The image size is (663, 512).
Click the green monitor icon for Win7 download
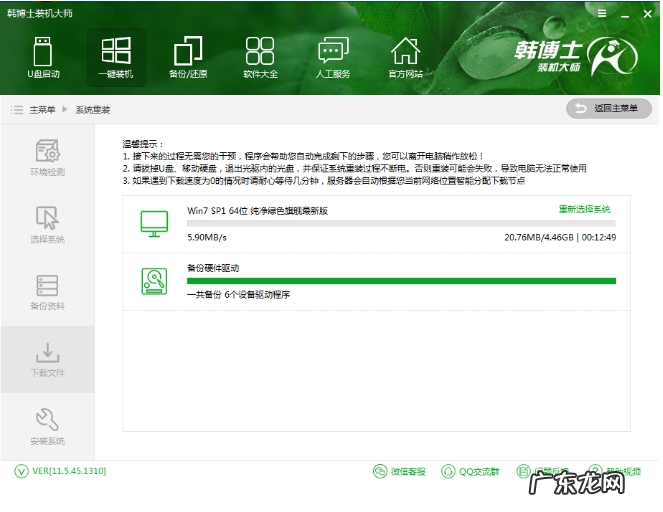[154, 224]
